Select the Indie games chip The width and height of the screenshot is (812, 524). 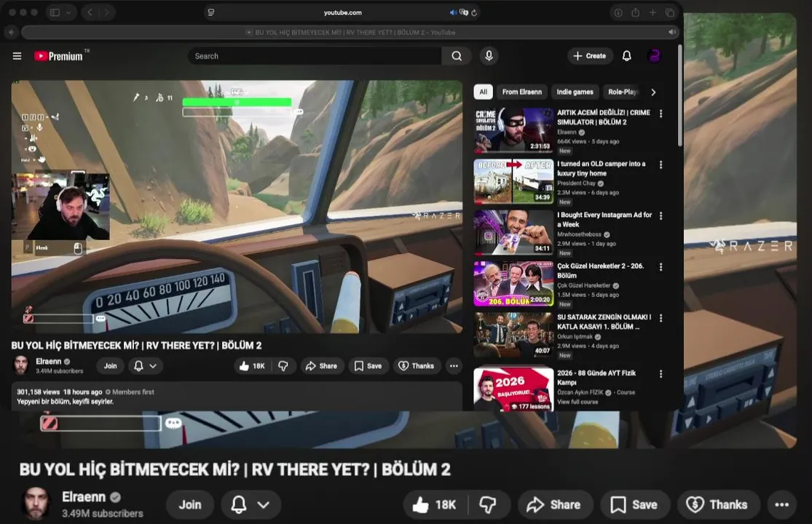(575, 92)
